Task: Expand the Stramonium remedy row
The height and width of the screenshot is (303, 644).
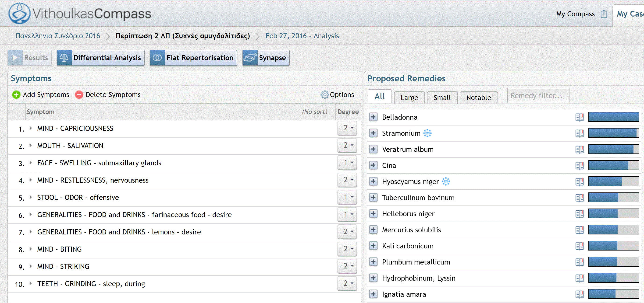Action: pyautogui.click(x=373, y=133)
